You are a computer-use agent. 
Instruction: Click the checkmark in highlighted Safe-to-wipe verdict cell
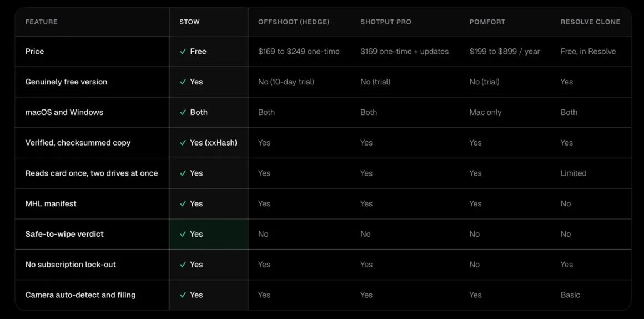coord(183,235)
